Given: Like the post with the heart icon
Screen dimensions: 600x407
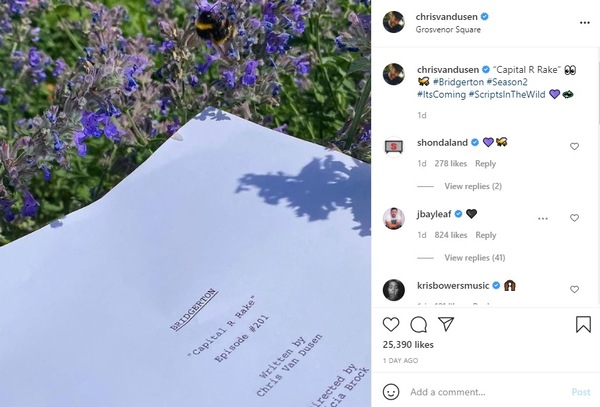Looking at the screenshot, I should pyautogui.click(x=391, y=324).
